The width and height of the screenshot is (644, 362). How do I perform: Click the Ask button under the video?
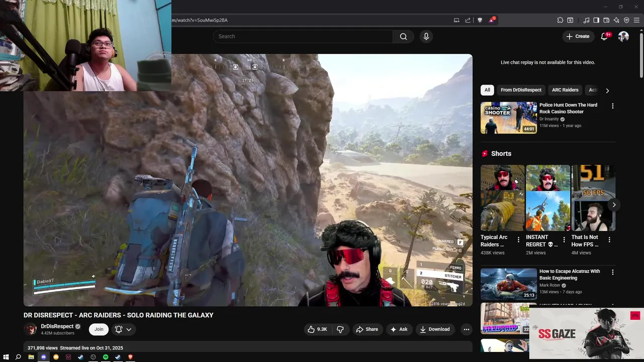point(398,329)
